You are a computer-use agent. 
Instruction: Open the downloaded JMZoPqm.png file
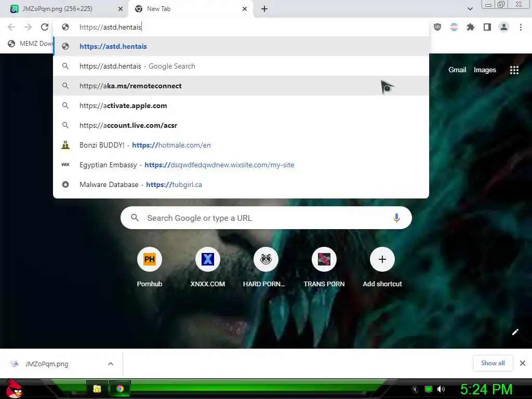click(x=47, y=364)
